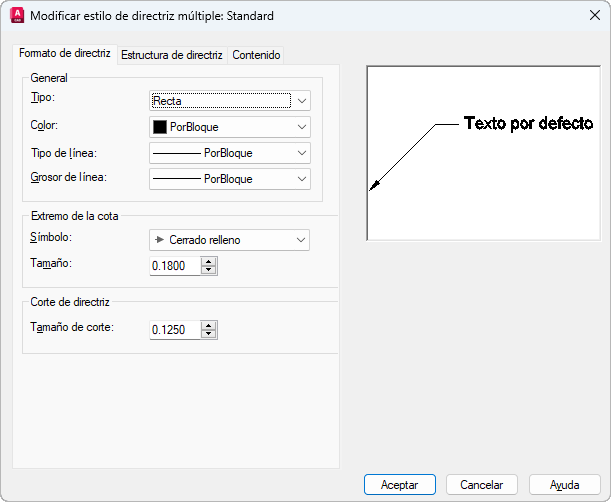Decrease Tamaño with the down spinner arrow
611x502 pixels.
coord(209,270)
